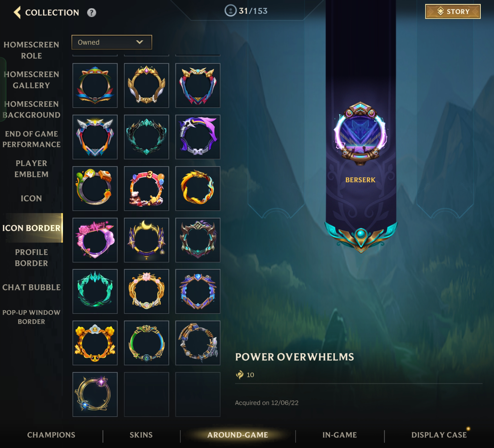
Task: Click the Berserk border preview image
Action: tap(361, 134)
